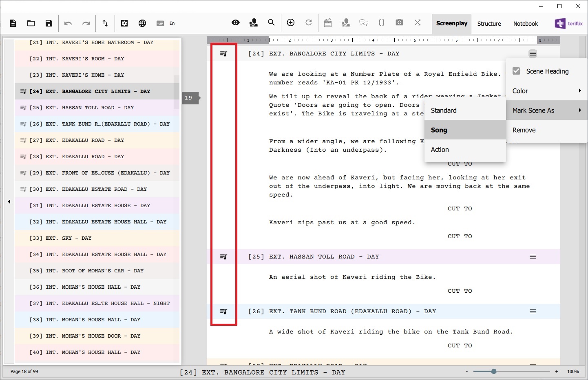Click the song icon beside scene 24 heading
588x380 pixels.
(x=223, y=53)
